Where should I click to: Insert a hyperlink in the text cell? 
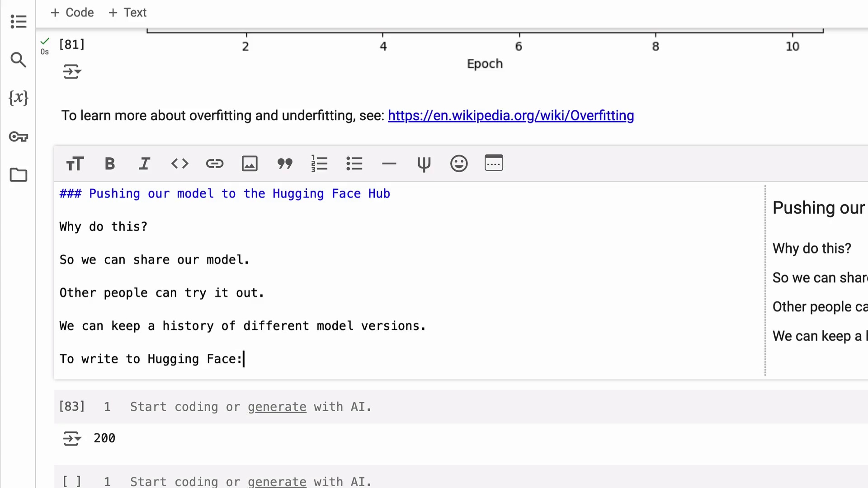point(215,164)
